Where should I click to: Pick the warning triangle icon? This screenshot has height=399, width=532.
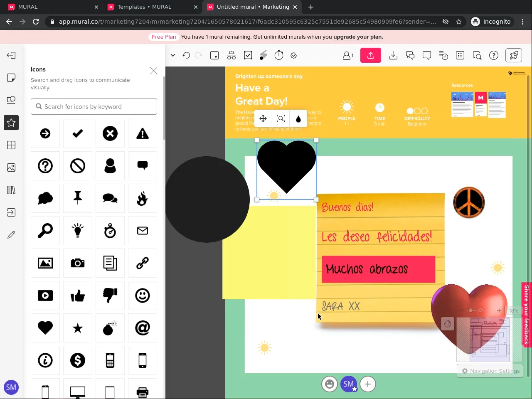143,133
